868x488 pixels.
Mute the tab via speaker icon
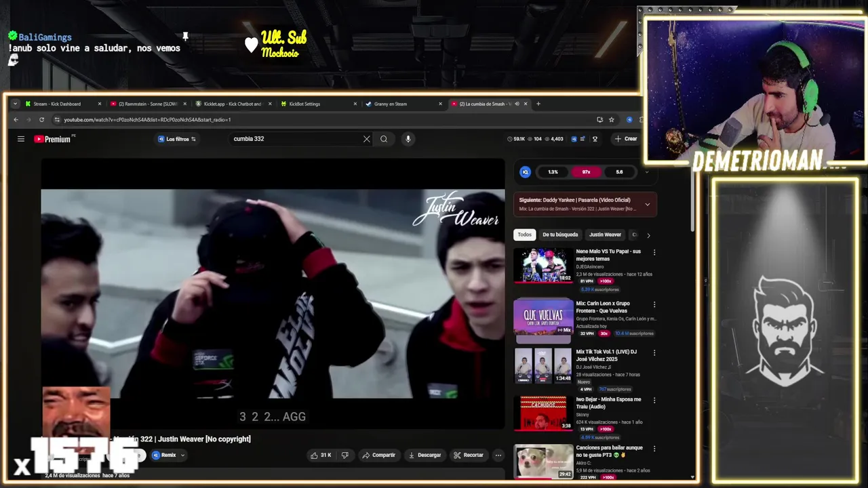(517, 104)
